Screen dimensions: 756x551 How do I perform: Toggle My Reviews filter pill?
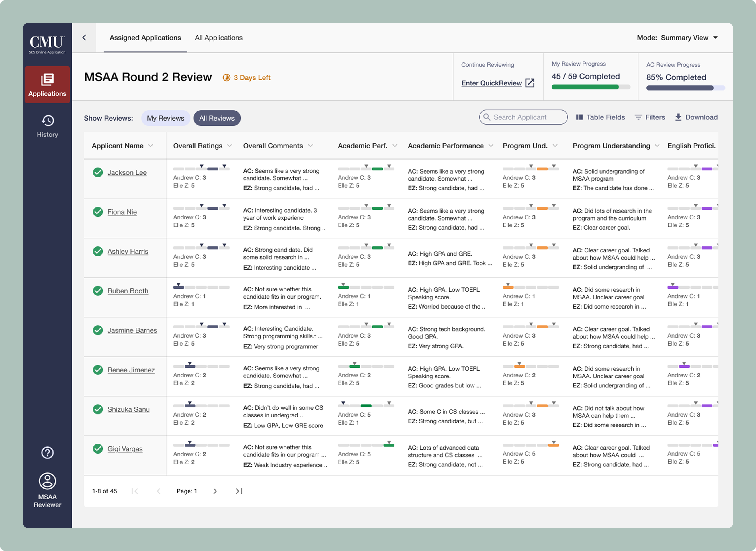166,118
